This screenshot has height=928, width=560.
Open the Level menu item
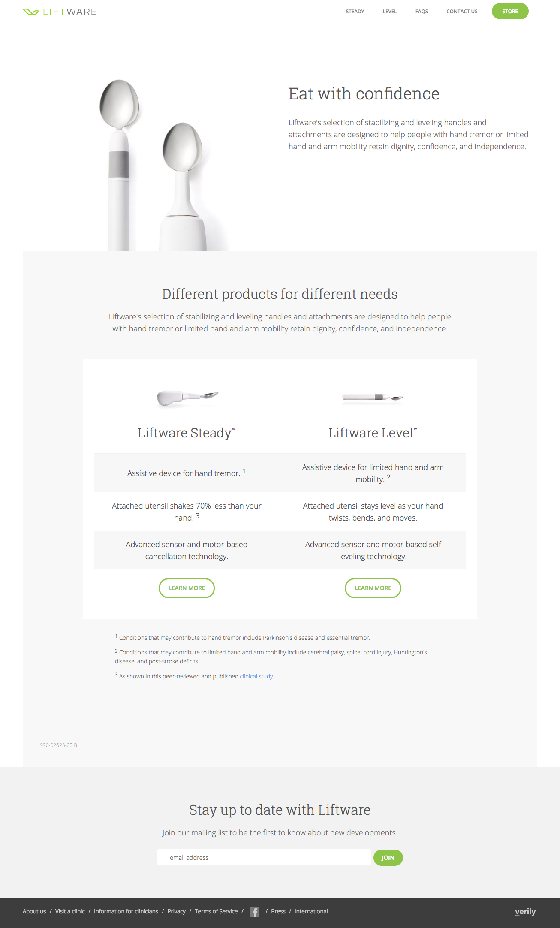point(389,12)
